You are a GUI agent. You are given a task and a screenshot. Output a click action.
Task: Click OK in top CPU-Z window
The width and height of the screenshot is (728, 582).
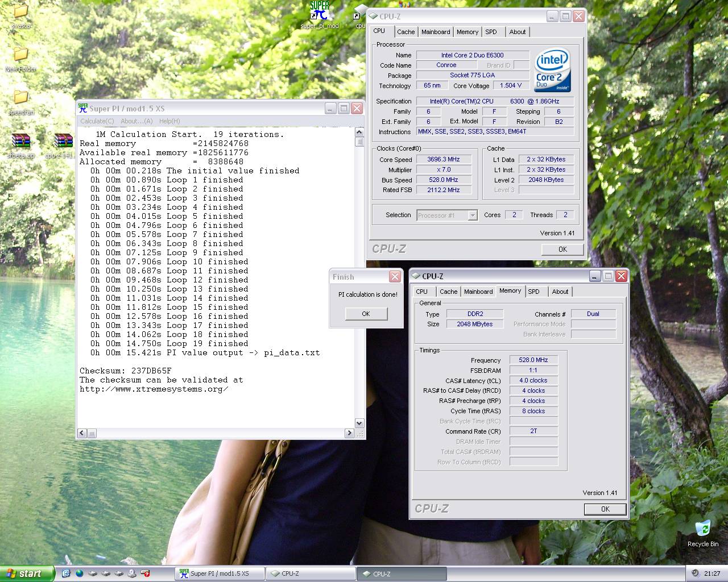[562, 249]
